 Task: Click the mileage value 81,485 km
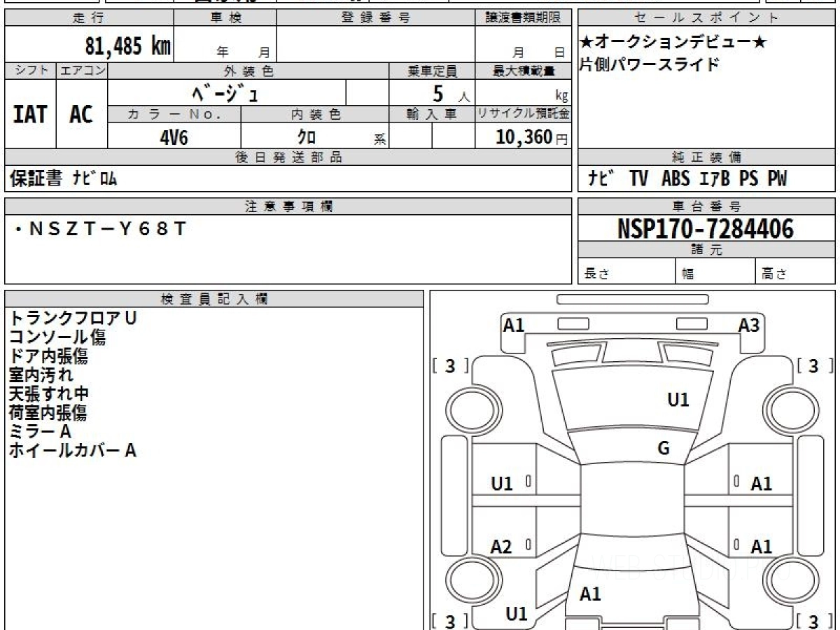tap(128, 46)
